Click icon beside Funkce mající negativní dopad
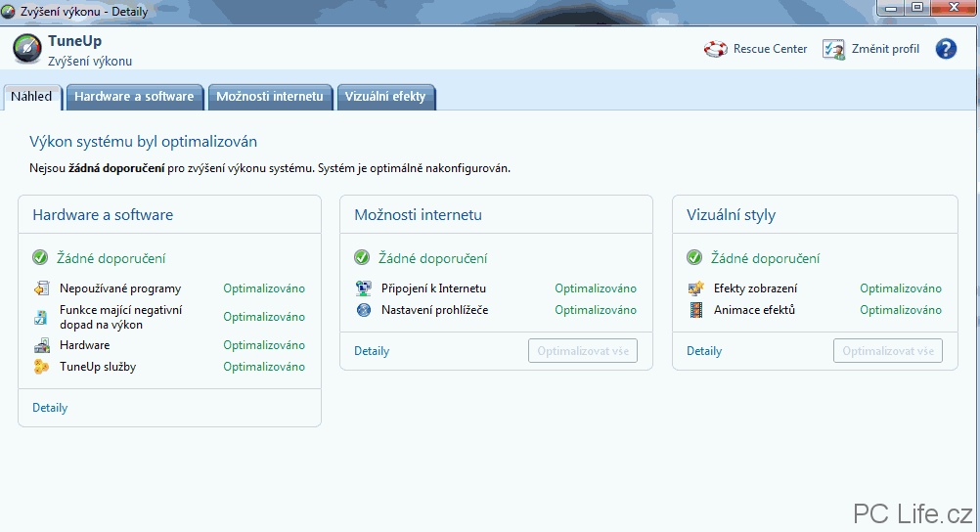This screenshot has height=532, width=980. pyautogui.click(x=41, y=317)
